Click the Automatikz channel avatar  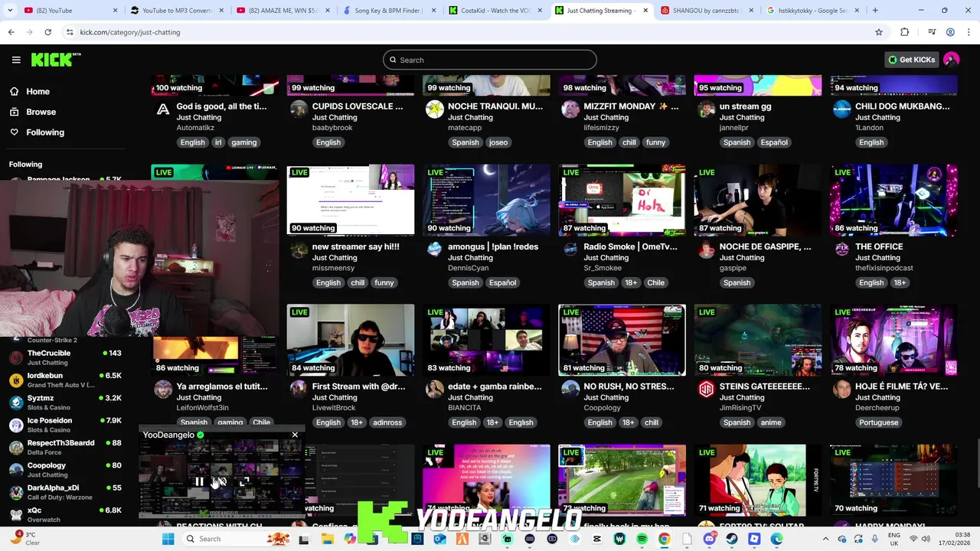point(163,109)
